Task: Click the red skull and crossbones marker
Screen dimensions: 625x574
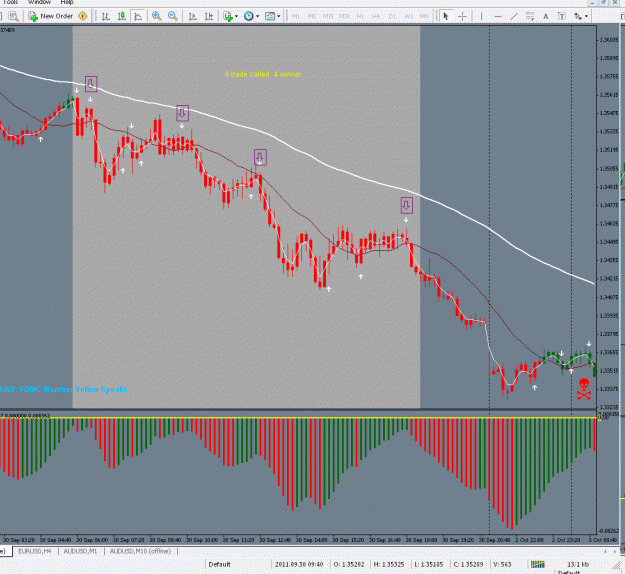Action: tap(584, 389)
